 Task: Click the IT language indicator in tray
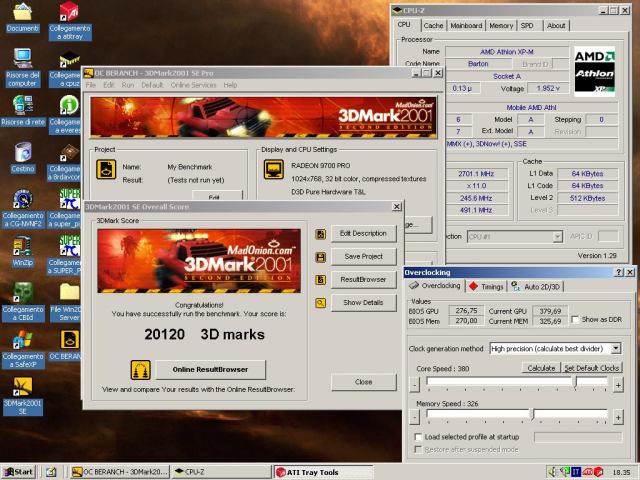[x=576, y=472]
